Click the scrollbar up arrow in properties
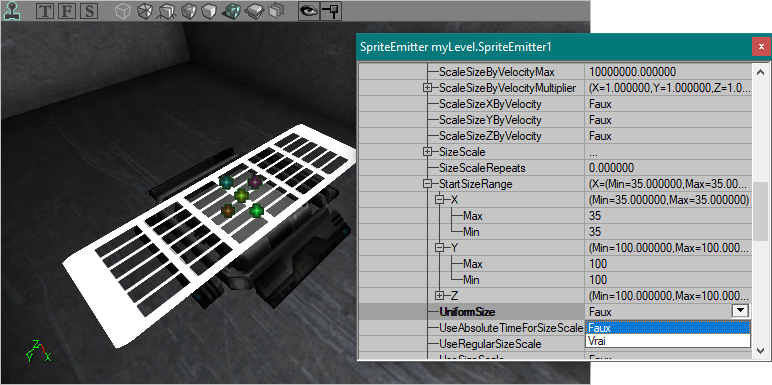The height and width of the screenshot is (385, 772). [x=760, y=72]
